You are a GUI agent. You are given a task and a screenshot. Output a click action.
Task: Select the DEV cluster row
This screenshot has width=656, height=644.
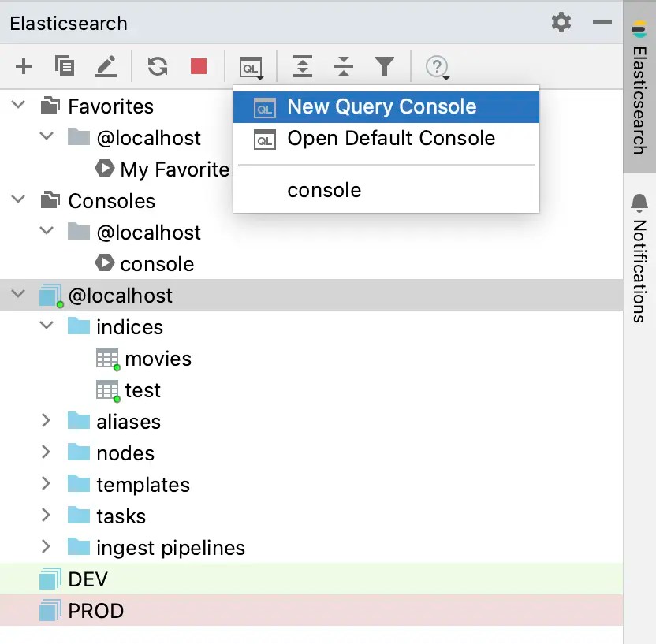[x=311, y=579]
